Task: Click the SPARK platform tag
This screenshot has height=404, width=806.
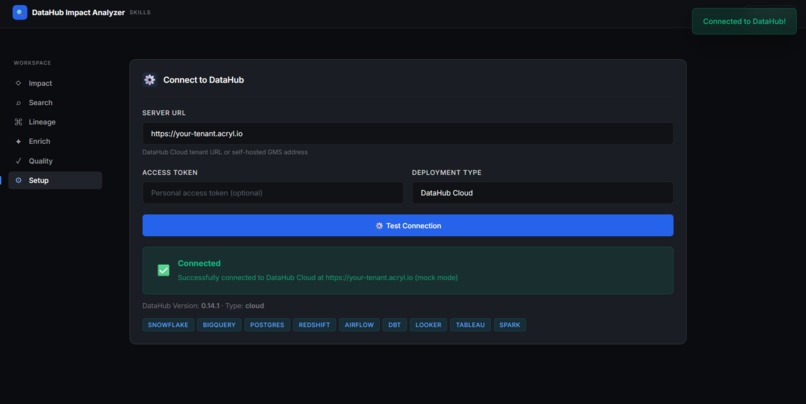Action: pyautogui.click(x=510, y=325)
